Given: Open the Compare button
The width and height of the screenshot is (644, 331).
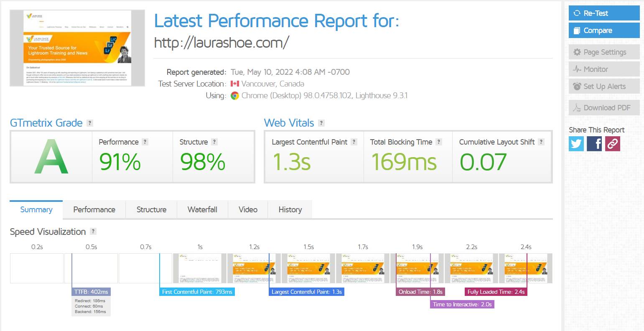Looking at the screenshot, I should point(604,31).
